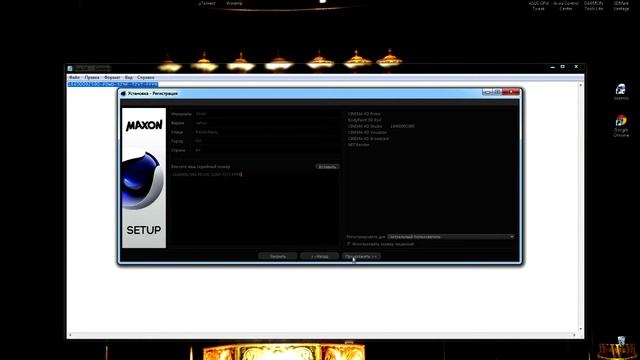Image resolution: width=640 pixels, height=360 pixels.
Task: Click the Notepad window title bar icon
Action: click(70, 68)
